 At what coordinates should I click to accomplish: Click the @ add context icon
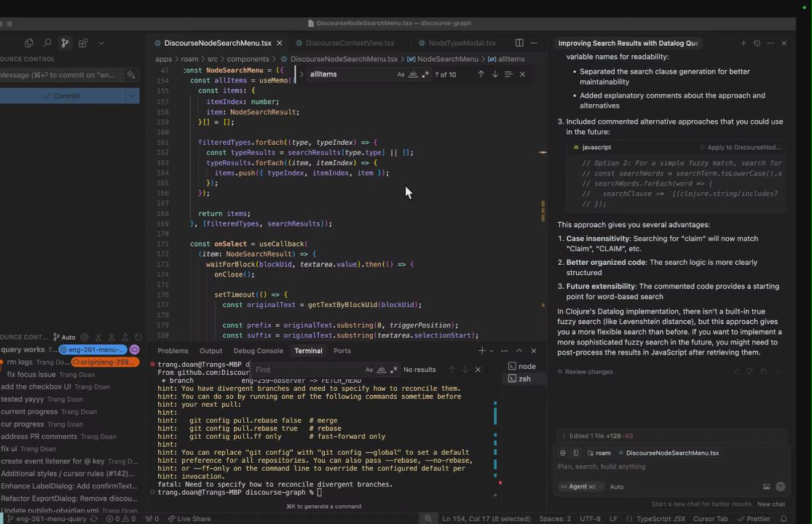coord(563,453)
